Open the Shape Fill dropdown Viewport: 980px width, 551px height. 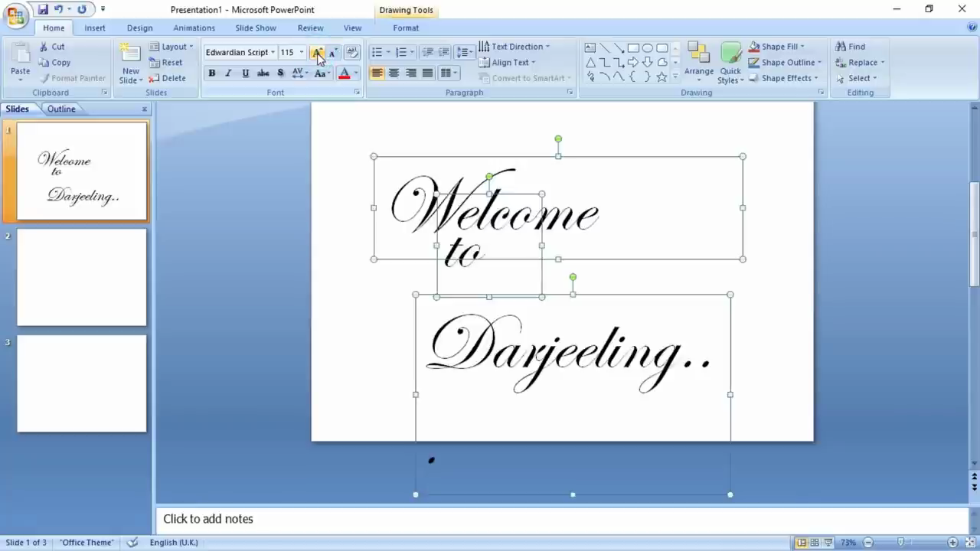776,47
